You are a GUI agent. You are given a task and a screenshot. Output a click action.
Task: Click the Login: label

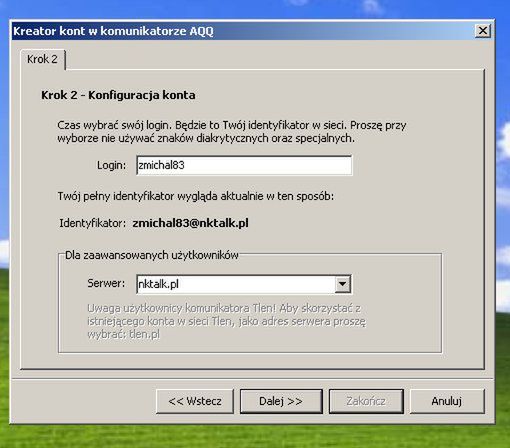111,165
